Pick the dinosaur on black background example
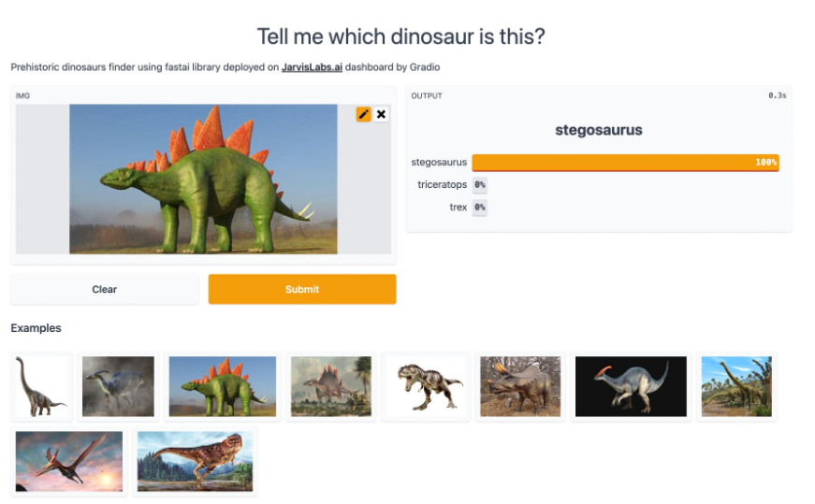Viewport: 815px width, 504px height. click(x=631, y=386)
